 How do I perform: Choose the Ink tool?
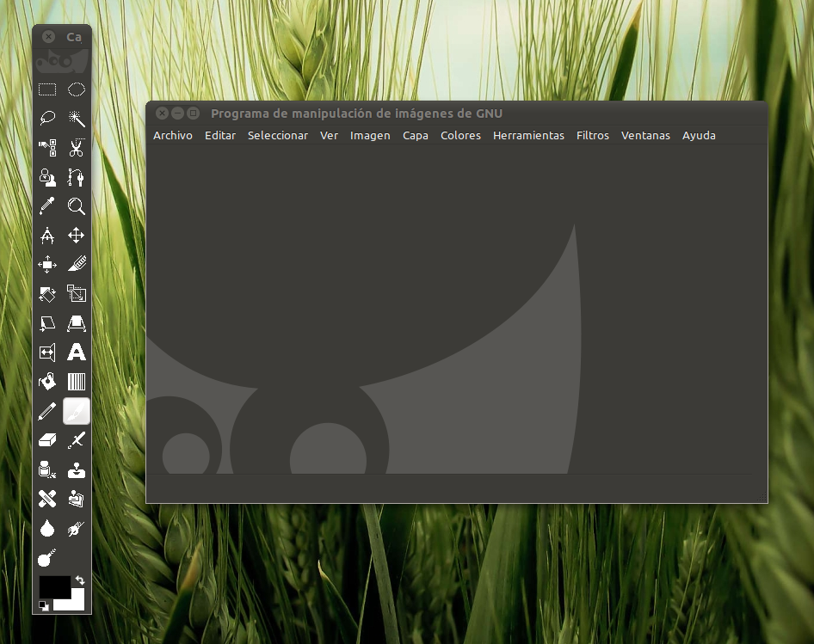coord(47,470)
